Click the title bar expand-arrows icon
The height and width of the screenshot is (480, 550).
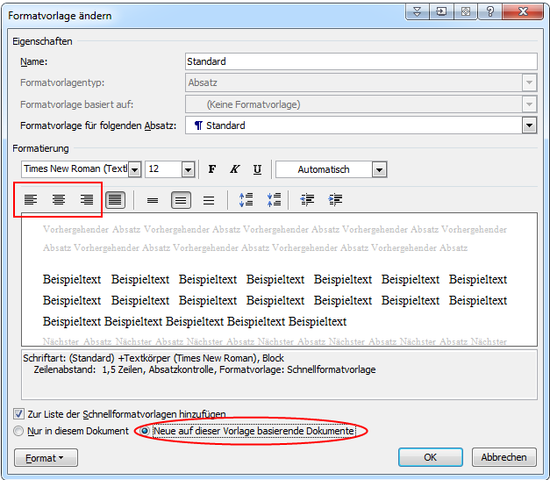[465, 12]
